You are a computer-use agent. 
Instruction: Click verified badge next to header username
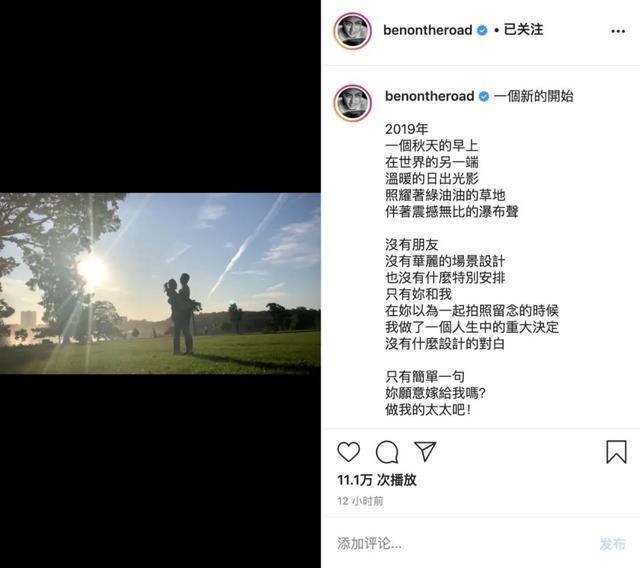tap(482, 30)
